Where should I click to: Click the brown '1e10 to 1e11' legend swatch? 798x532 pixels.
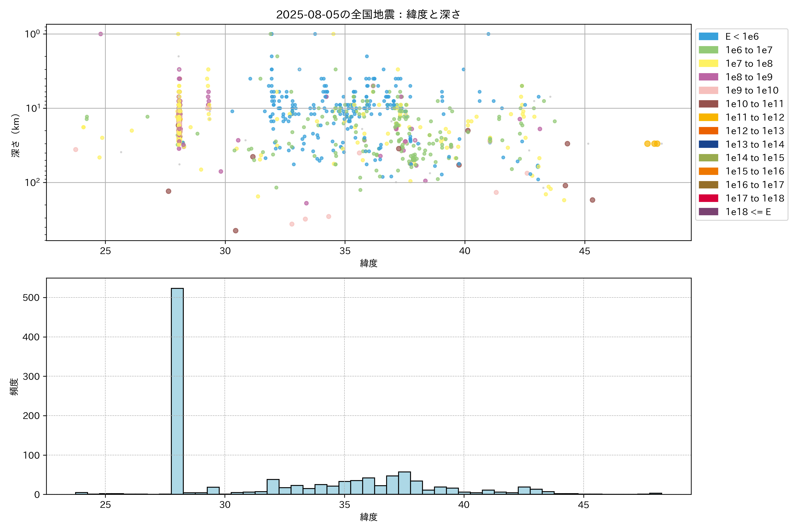point(708,104)
